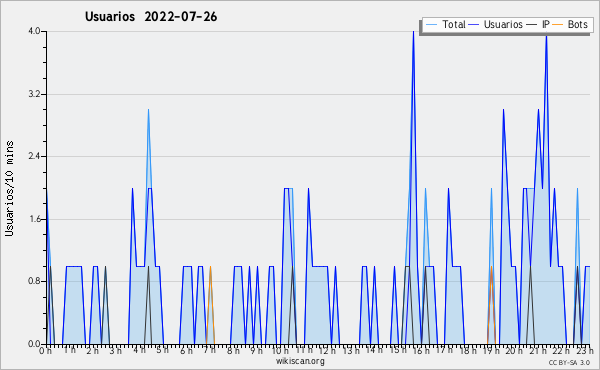The image size is (600, 370).
Task: Select the "Total" legend entry
Action: coord(454,24)
